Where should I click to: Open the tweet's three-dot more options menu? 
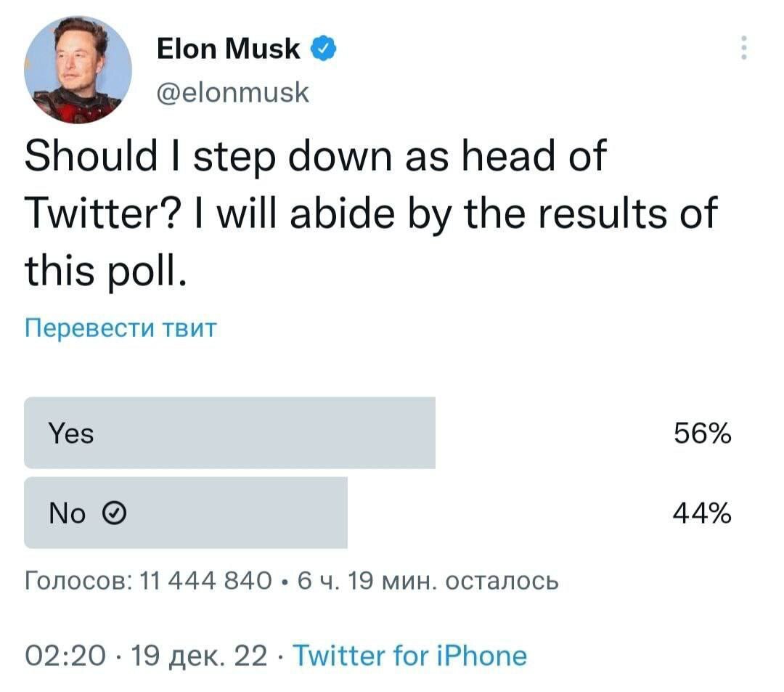pyautogui.click(x=744, y=48)
